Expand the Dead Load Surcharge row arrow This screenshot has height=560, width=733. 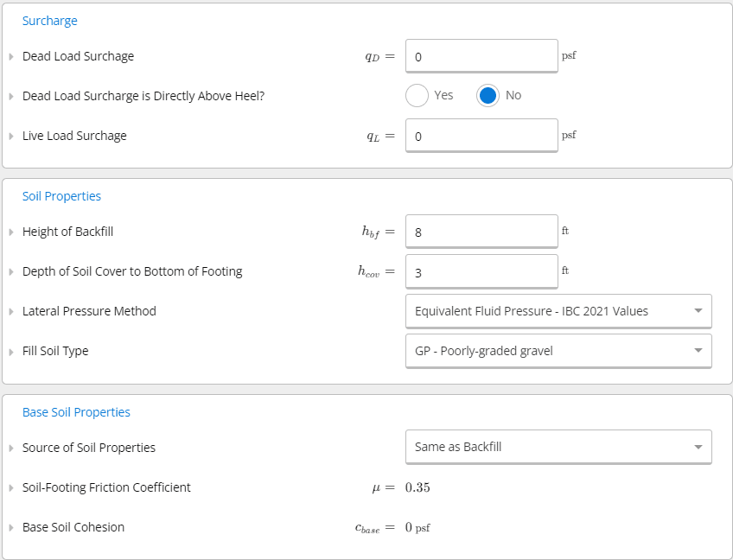pos(11,57)
